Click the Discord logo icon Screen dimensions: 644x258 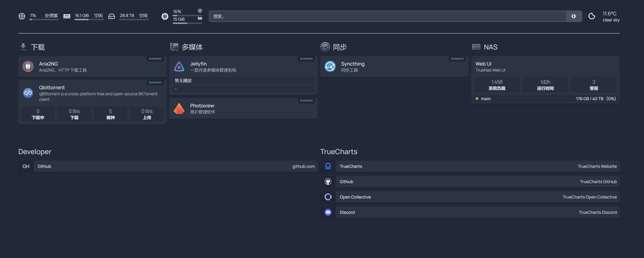[328, 212]
